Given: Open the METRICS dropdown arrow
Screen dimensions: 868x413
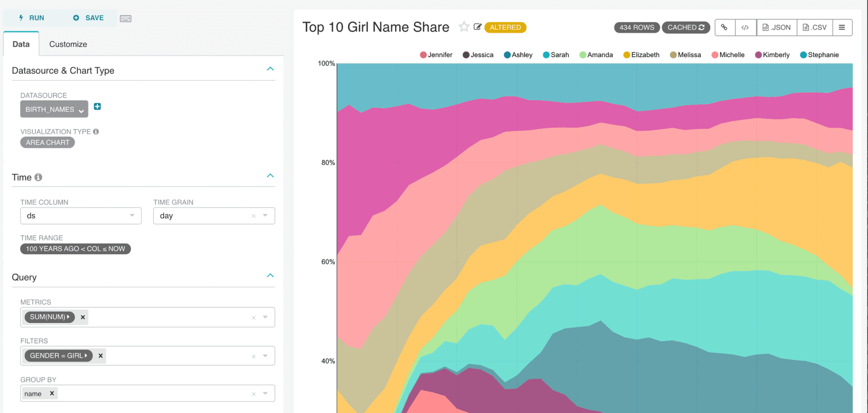Looking at the screenshot, I should pyautogui.click(x=266, y=317).
